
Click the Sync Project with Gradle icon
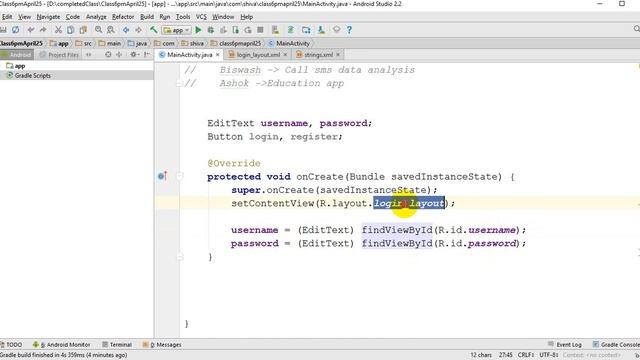(291, 30)
